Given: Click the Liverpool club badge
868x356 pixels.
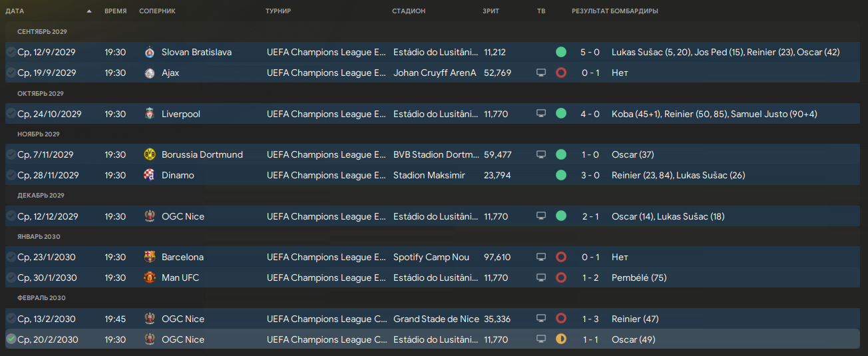Looking at the screenshot, I should click(149, 114).
